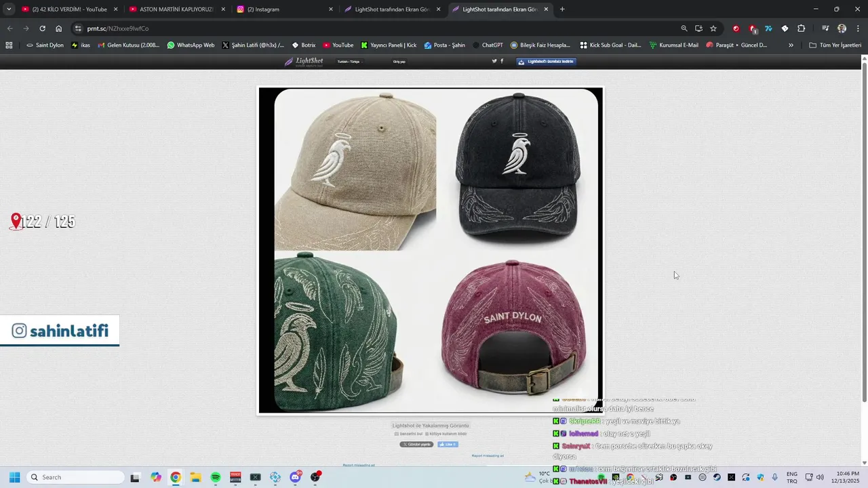The width and height of the screenshot is (868, 488).
Task: Open LightShot's Facebook page icon
Action: (502, 61)
